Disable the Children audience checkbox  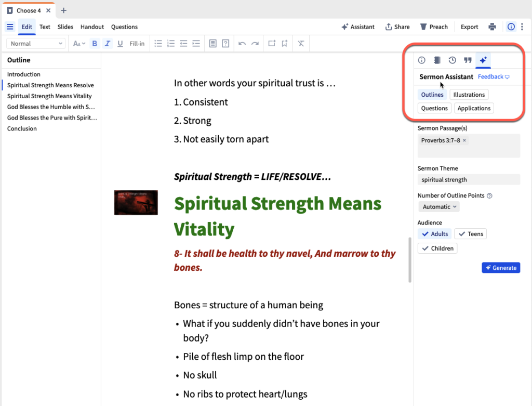point(437,248)
